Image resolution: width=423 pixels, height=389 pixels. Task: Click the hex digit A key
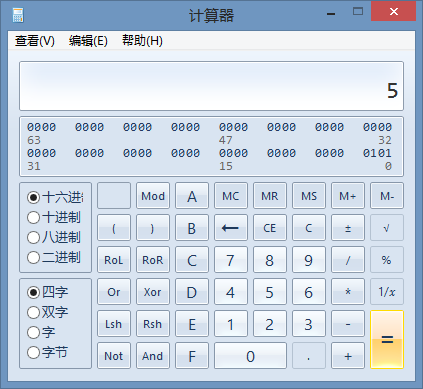(x=192, y=196)
